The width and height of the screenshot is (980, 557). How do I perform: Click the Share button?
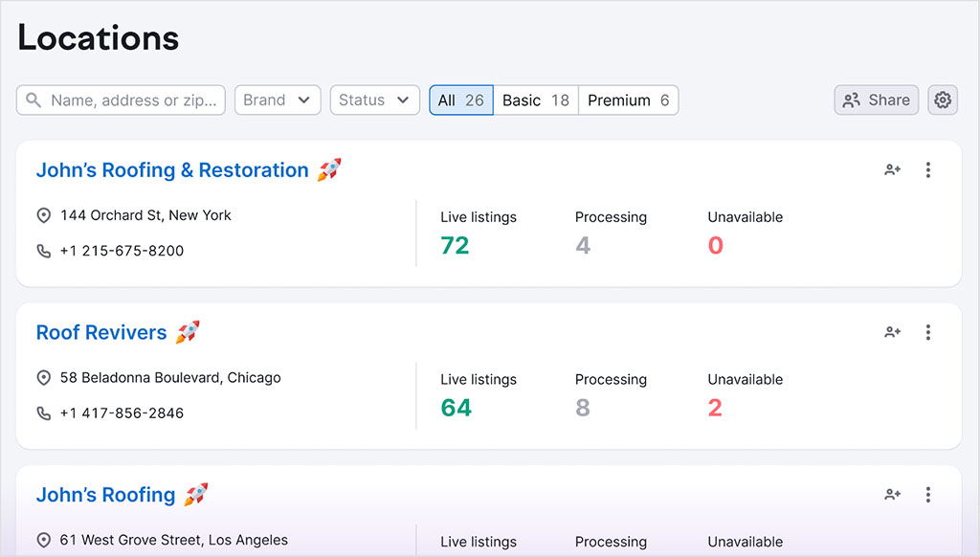pos(875,100)
